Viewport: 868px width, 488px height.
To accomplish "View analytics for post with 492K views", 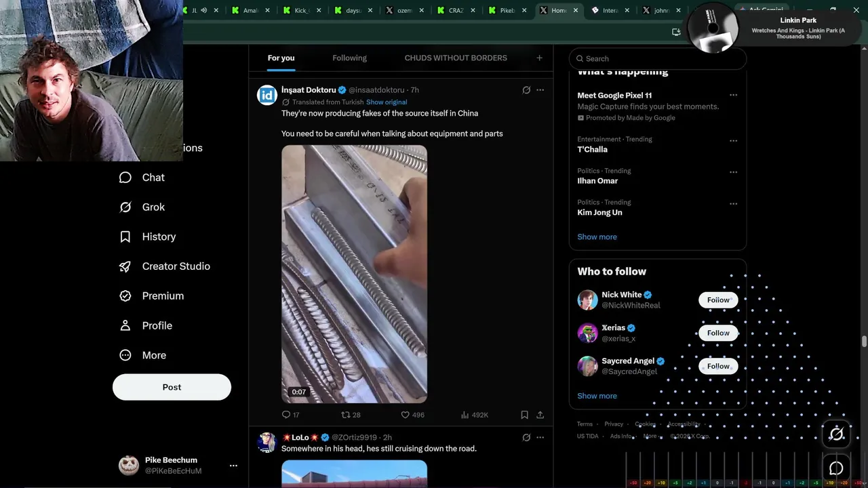I will [475, 415].
